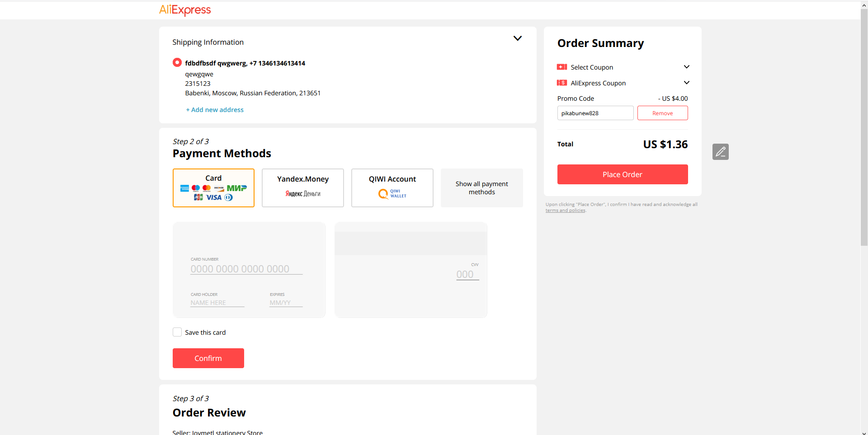
Task: Check the Save this card checkbox
Action: [x=177, y=332]
